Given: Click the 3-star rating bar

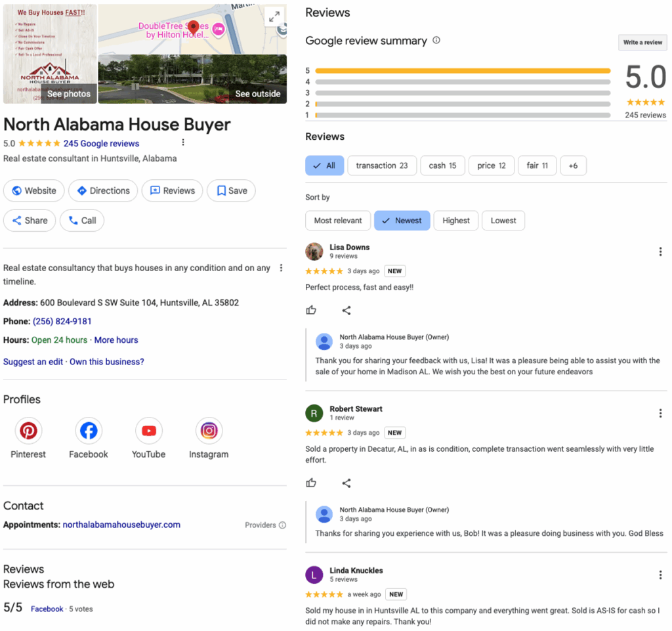Looking at the screenshot, I should pyautogui.click(x=463, y=93).
